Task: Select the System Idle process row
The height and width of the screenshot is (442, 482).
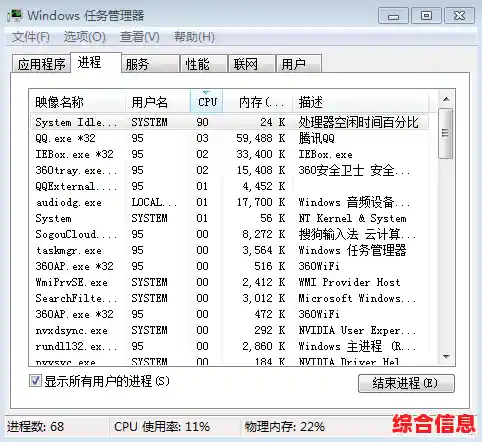Action: (229, 122)
